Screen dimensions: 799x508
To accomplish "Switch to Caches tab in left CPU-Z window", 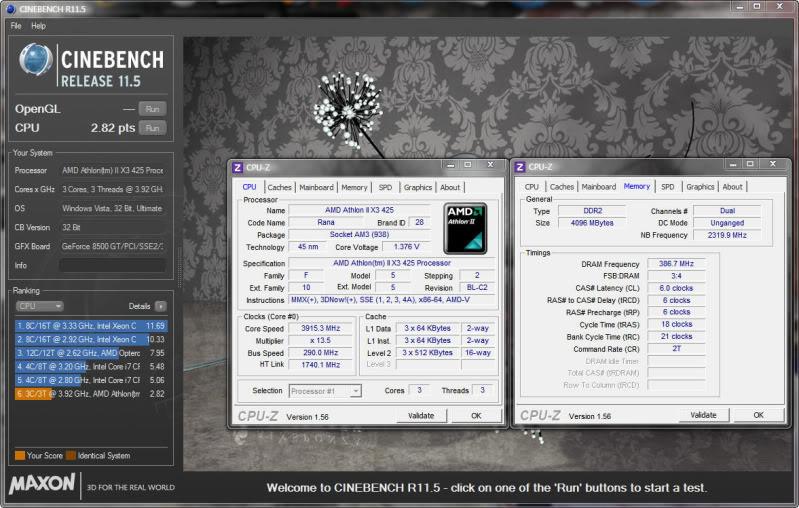I will pos(279,188).
